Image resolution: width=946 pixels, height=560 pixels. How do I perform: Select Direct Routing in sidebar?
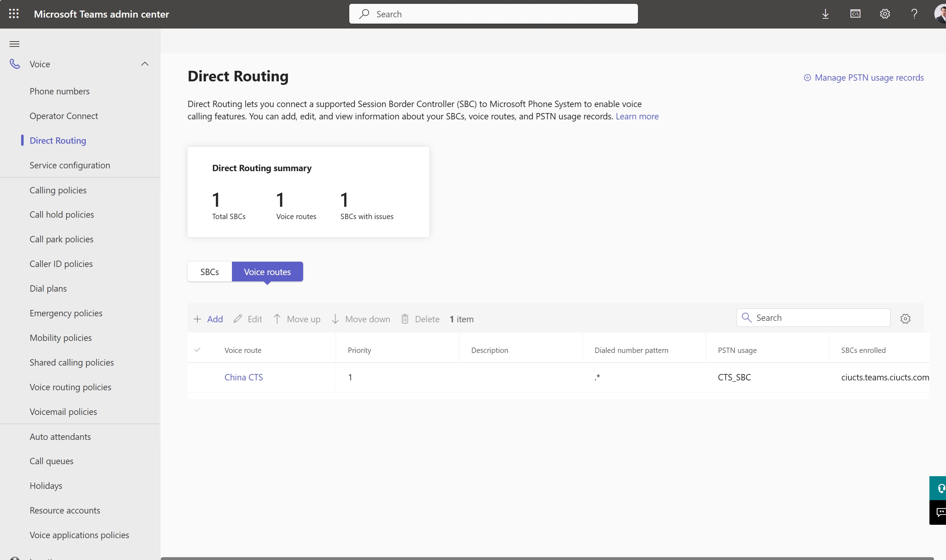(58, 141)
